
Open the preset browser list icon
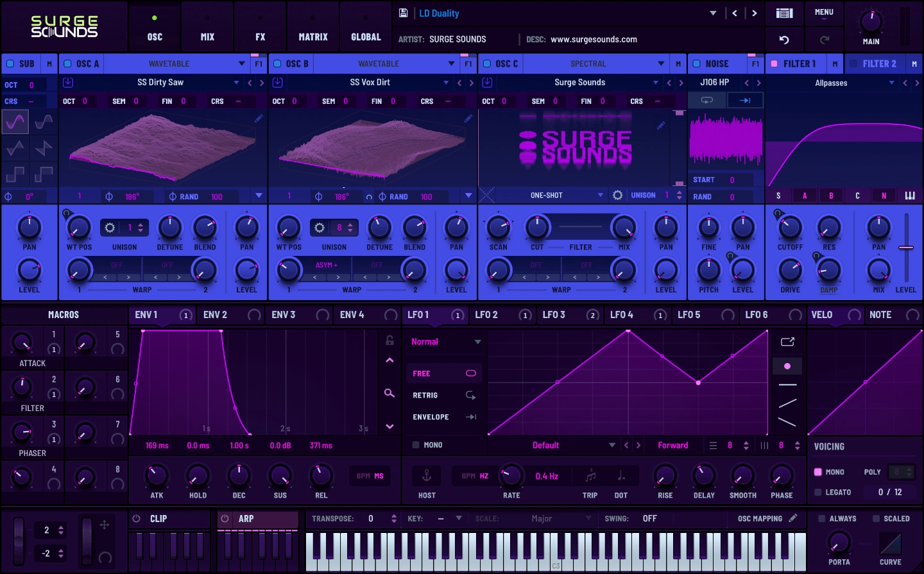pos(784,13)
